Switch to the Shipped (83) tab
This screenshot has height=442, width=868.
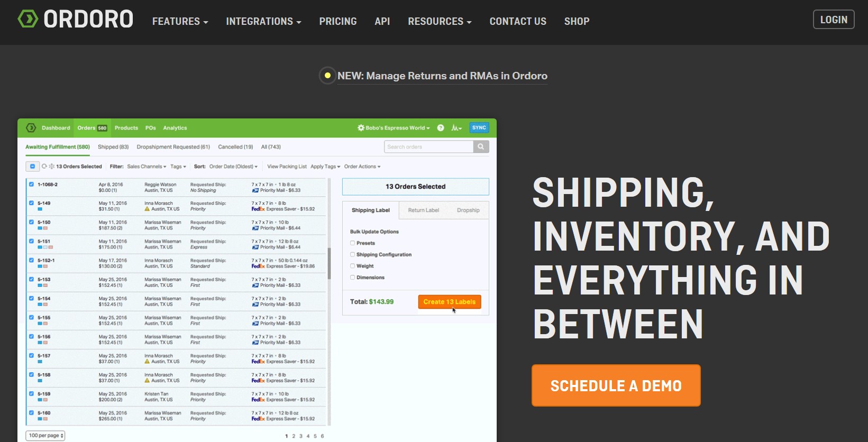click(x=113, y=147)
